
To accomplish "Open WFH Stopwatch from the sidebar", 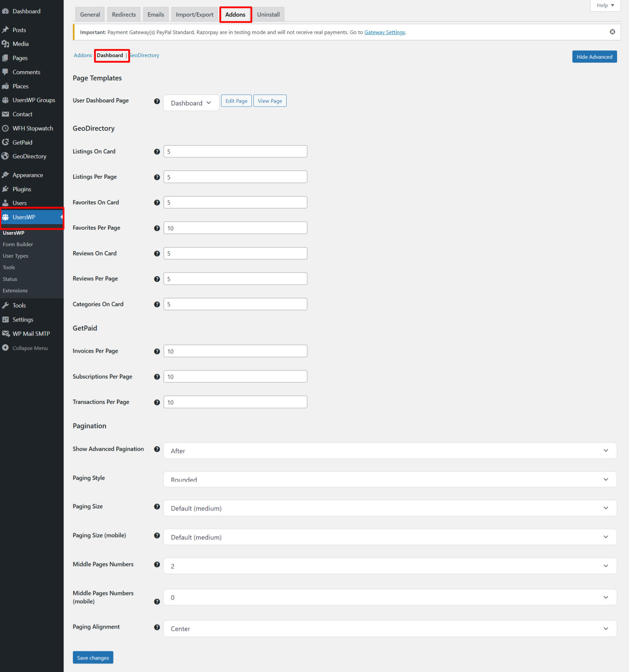I will tap(33, 128).
